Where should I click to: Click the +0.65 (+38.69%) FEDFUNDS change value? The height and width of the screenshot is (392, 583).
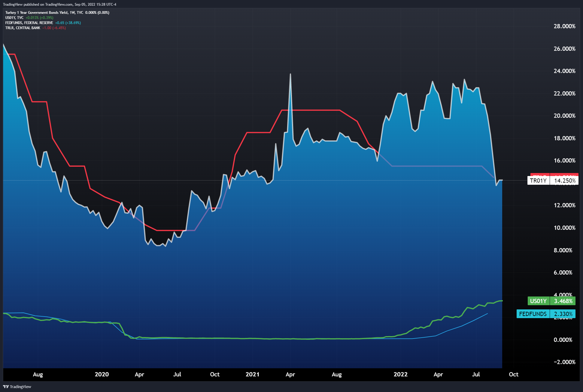pyautogui.click(x=68, y=23)
